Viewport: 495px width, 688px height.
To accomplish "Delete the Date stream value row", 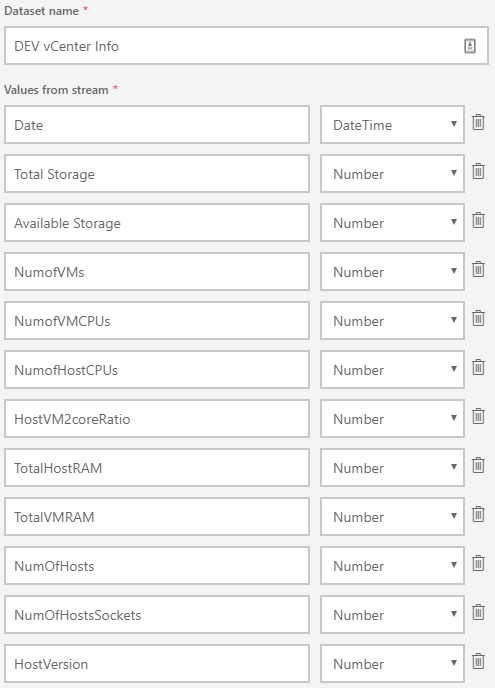I will pyautogui.click(x=478, y=122).
